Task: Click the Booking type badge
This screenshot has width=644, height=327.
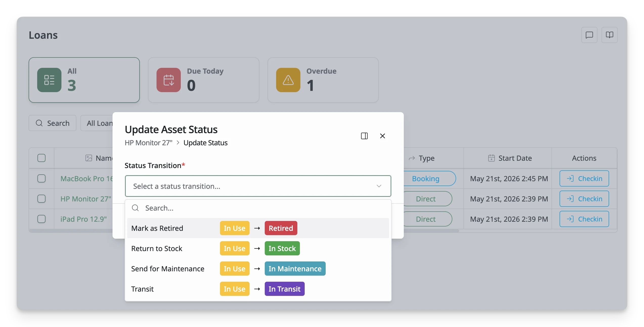Action: coord(429,178)
